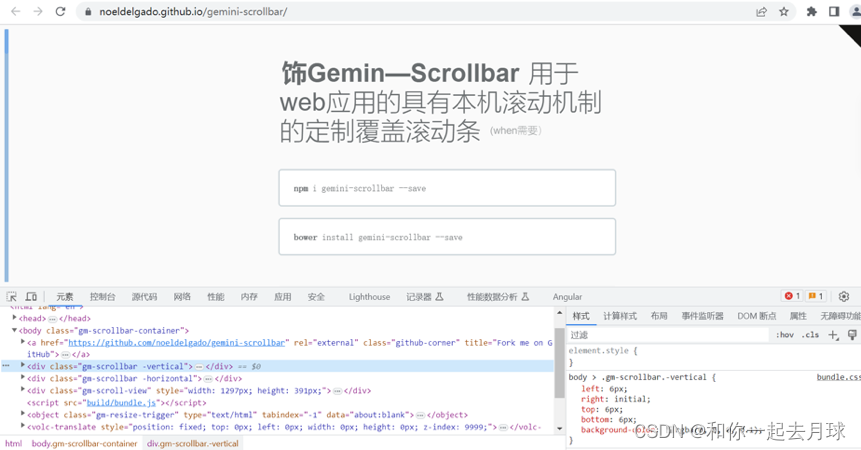Open the 性能 performance tab
861x450 pixels.
tap(216, 297)
